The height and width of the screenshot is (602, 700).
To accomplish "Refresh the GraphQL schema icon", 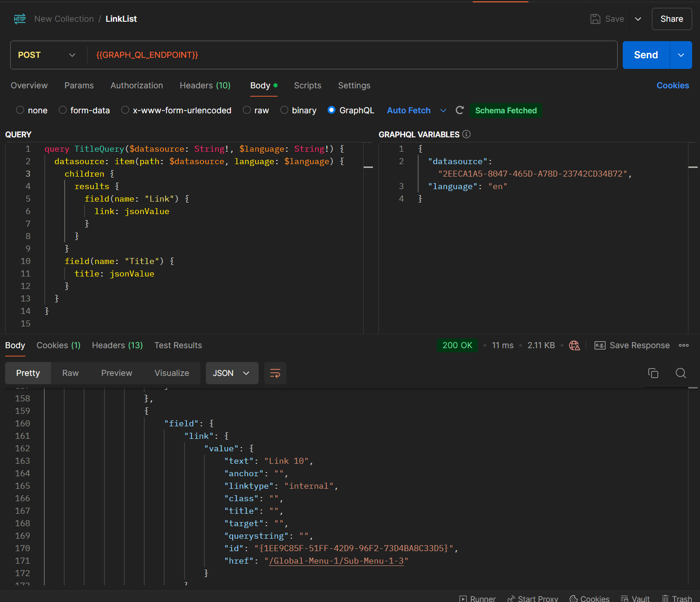I will pyautogui.click(x=459, y=110).
